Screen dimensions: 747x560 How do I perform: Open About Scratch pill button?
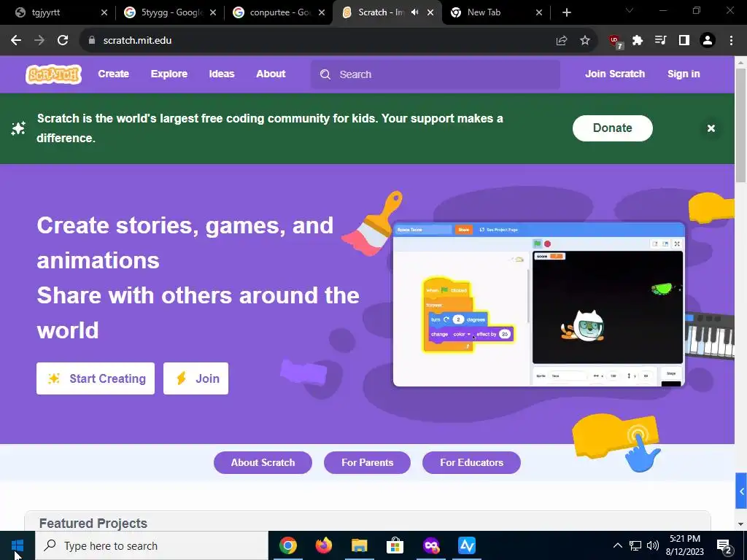pyautogui.click(x=263, y=462)
